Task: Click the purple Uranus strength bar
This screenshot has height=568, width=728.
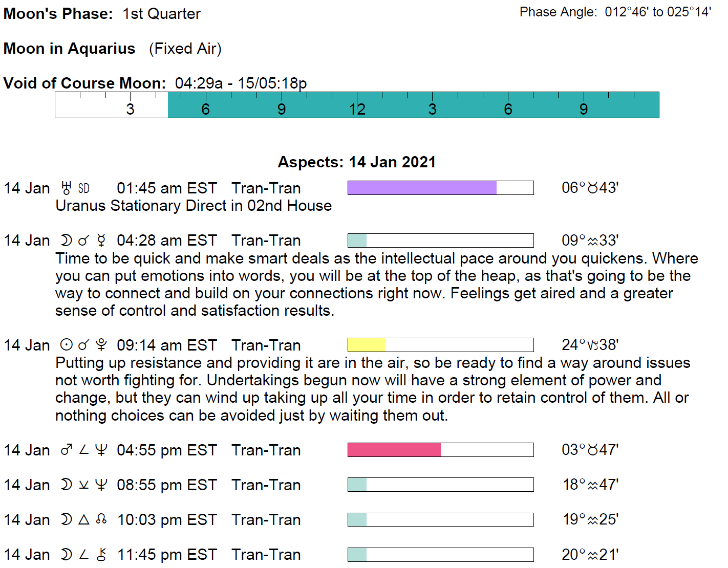Action: [x=422, y=188]
